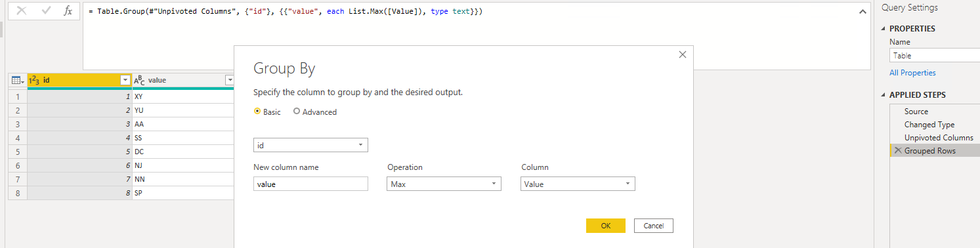Viewport: 980px width, 248px height.
Task: Edit the query Name field
Action: [x=935, y=56]
